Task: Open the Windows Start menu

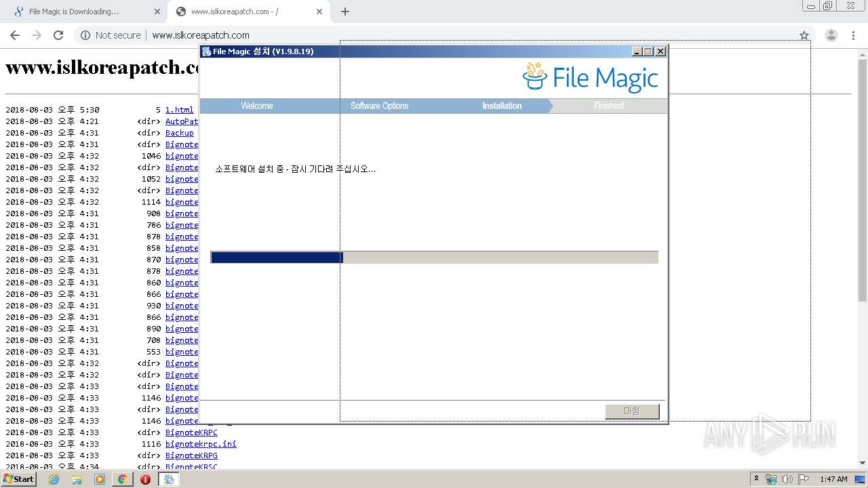Action: click(19, 479)
